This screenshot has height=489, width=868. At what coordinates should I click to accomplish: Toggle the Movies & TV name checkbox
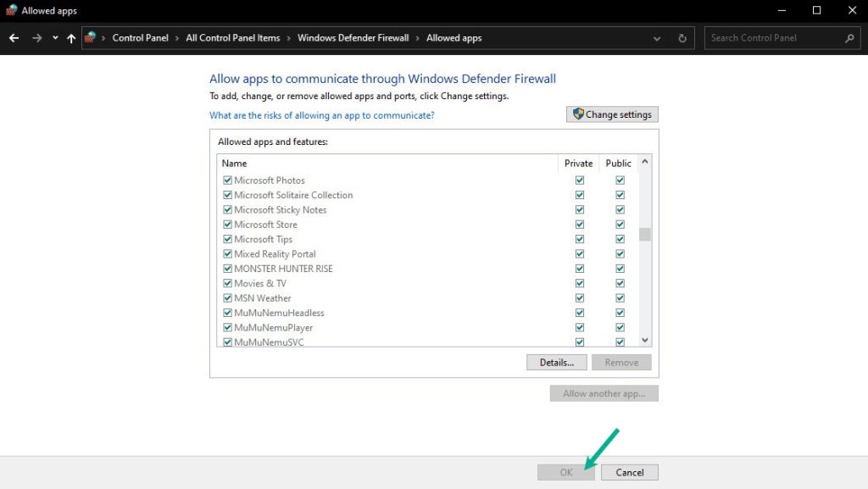click(227, 283)
